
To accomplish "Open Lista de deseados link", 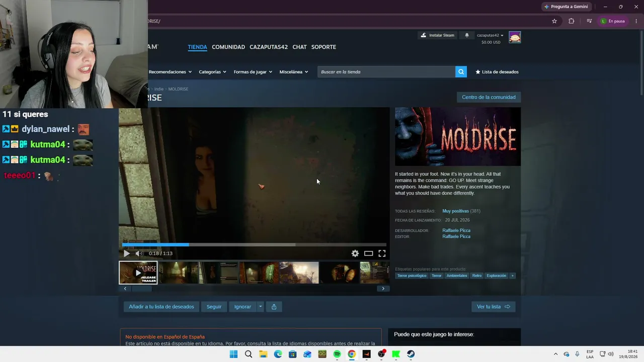I will (x=497, y=72).
